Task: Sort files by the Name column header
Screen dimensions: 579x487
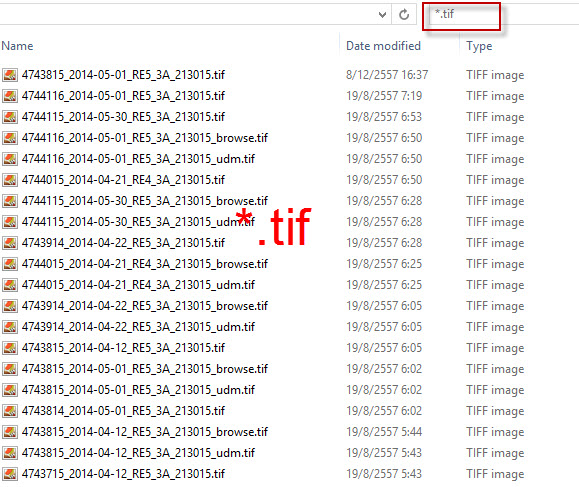Action: point(17,46)
